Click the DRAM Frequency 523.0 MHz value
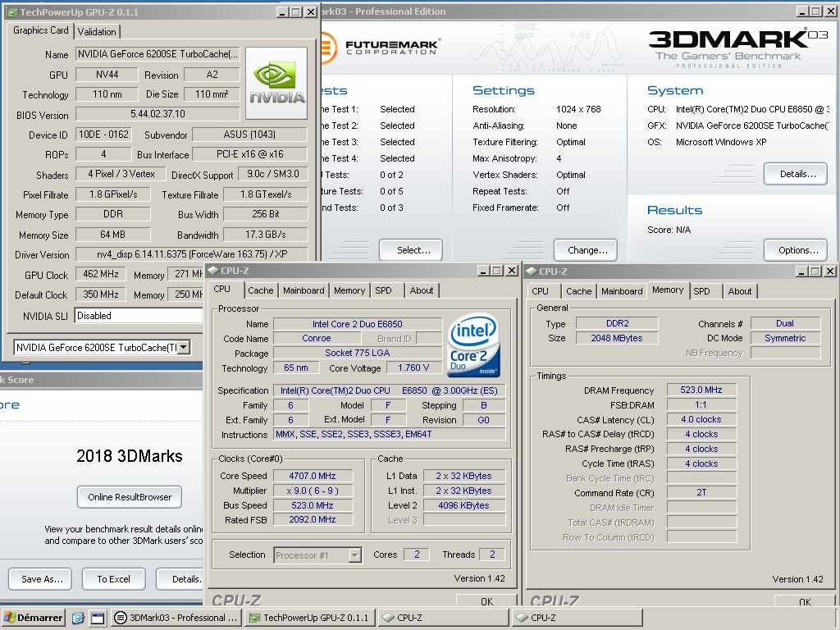840x630 pixels. tap(701, 390)
